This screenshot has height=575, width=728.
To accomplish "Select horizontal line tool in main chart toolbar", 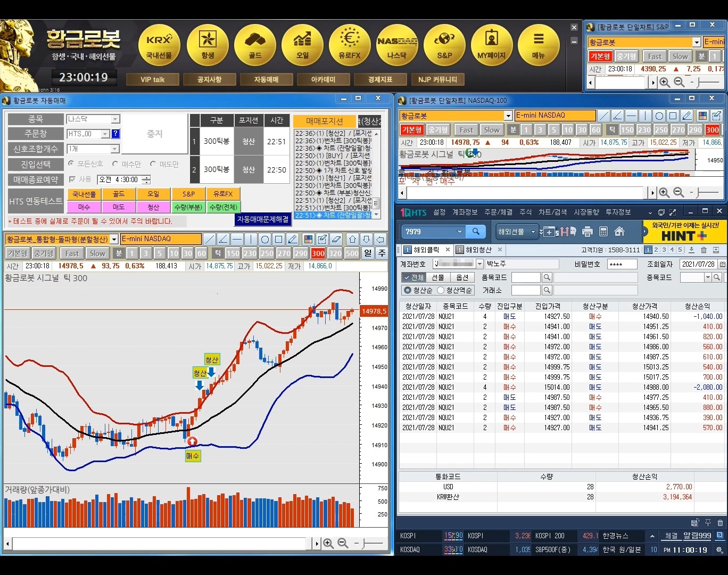I will pyautogui.click(x=237, y=239).
